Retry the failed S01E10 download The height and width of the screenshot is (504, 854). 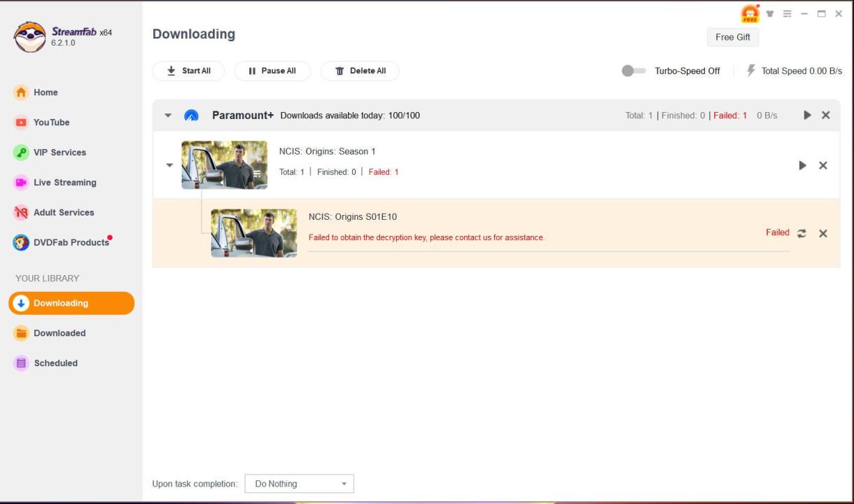click(802, 233)
